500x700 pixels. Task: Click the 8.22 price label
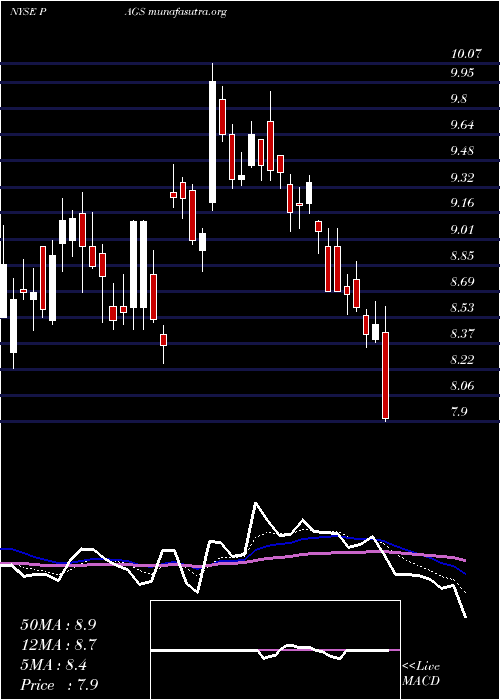[462, 360]
